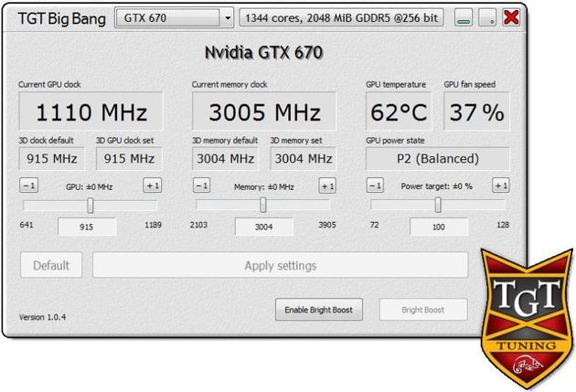
Task: Click the 'Memory: ±0 MHz' offset label
Action: (264, 186)
